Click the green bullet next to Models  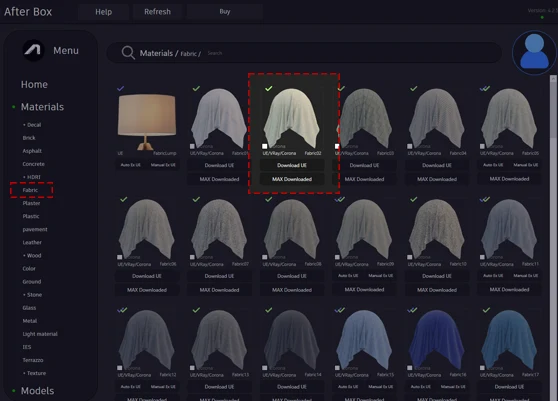pyautogui.click(x=14, y=391)
